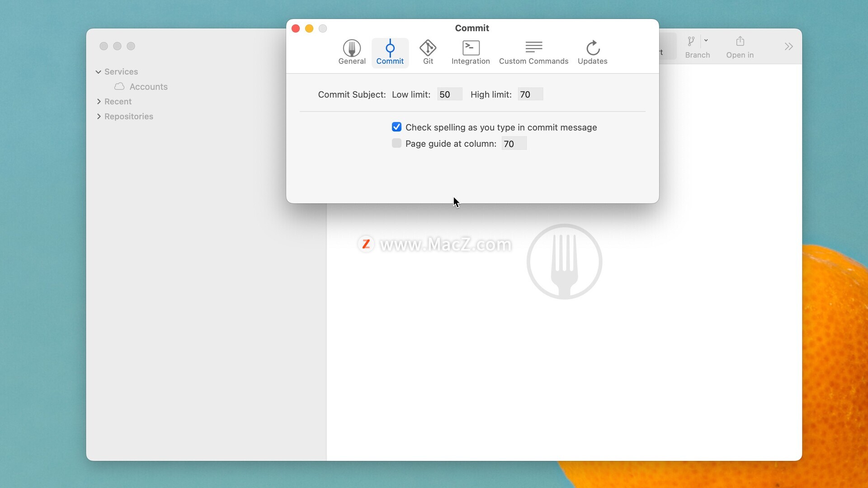Screen dimensions: 868x488
Task: Switch to the Git preferences tab
Action: (x=428, y=52)
